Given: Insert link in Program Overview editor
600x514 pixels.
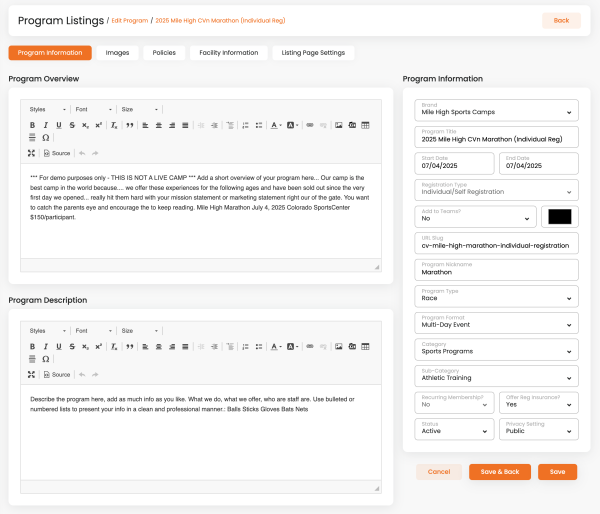Looking at the screenshot, I should pyautogui.click(x=310, y=125).
